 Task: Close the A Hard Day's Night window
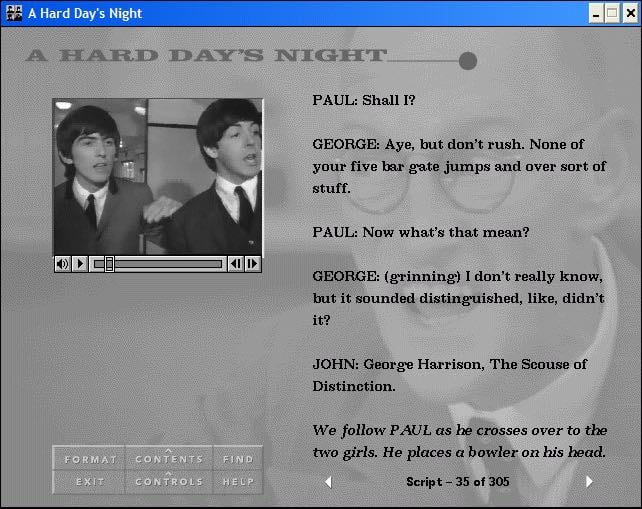click(631, 14)
